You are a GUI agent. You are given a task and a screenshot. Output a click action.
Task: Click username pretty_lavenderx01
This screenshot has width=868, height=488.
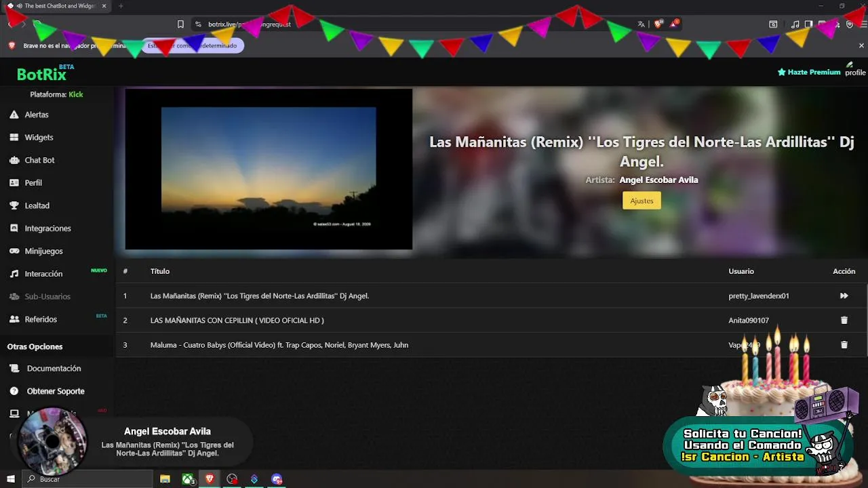tap(759, 296)
